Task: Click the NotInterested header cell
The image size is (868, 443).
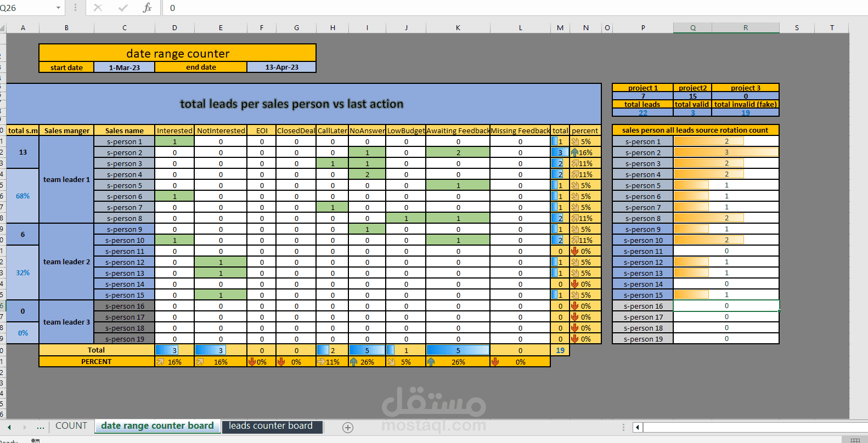Action: click(x=221, y=130)
